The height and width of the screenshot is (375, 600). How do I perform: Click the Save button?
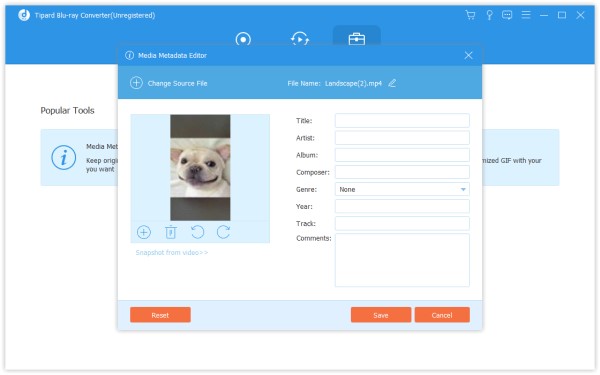(381, 315)
